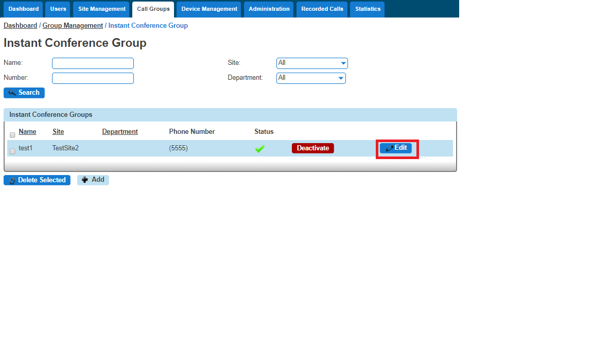Tick the select-all checkbox in the header
Image resolution: width=593 pixels, height=364 pixels.
pos(12,135)
